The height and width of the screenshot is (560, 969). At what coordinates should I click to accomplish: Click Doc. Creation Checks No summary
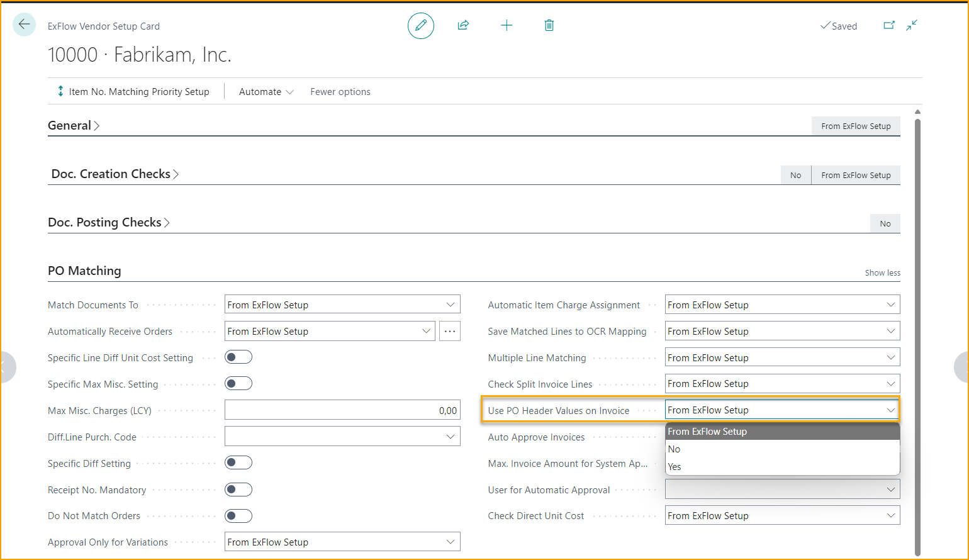click(x=796, y=175)
